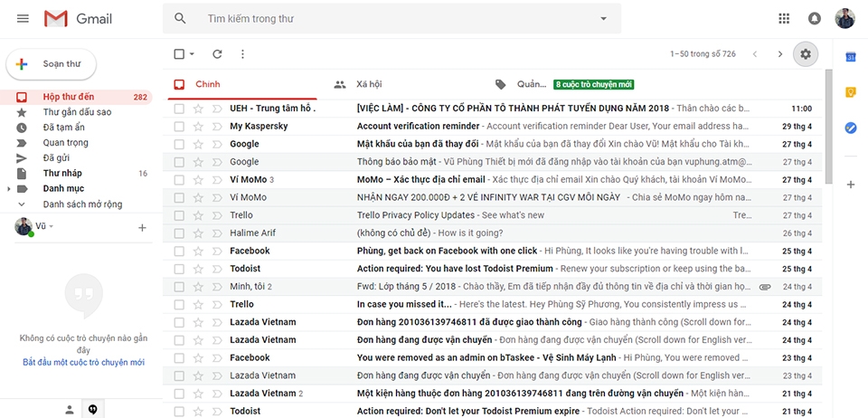
Task: Click the plus add-ons icon in side panel
Action: (851, 185)
